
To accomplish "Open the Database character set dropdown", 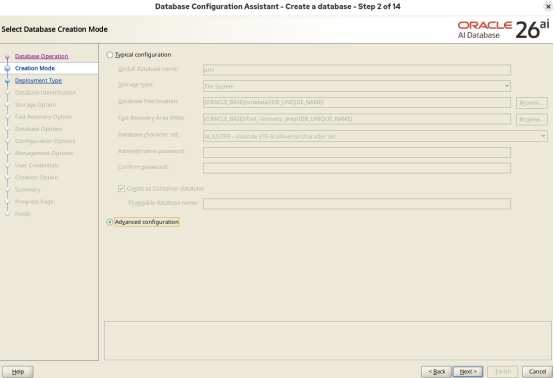I will pos(375,136).
